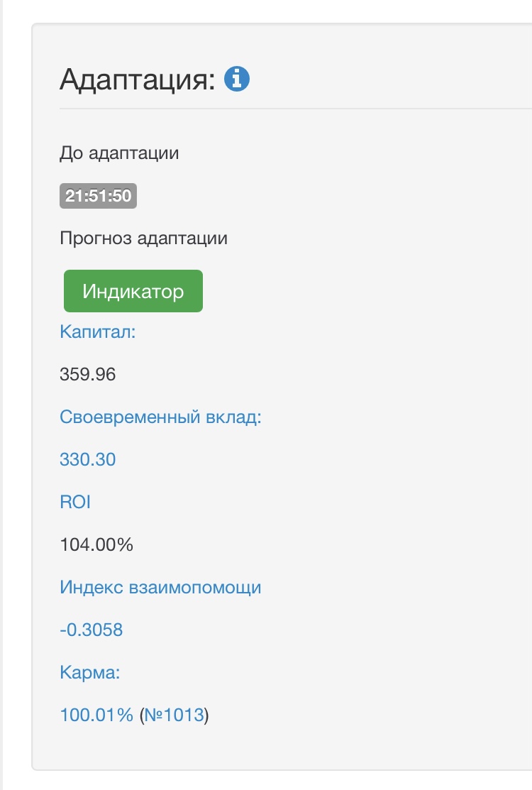Image resolution: width=532 pixels, height=790 pixels.
Task: Open the ROI link
Action: (x=75, y=503)
